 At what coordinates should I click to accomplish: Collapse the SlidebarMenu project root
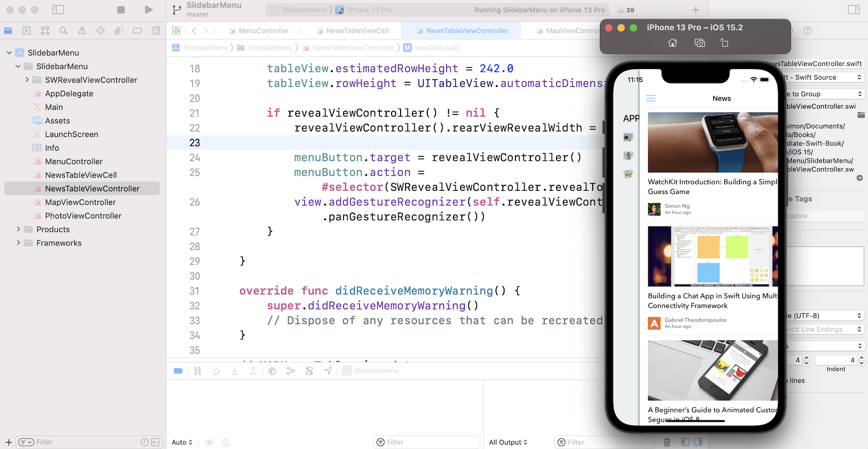tap(9, 53)
